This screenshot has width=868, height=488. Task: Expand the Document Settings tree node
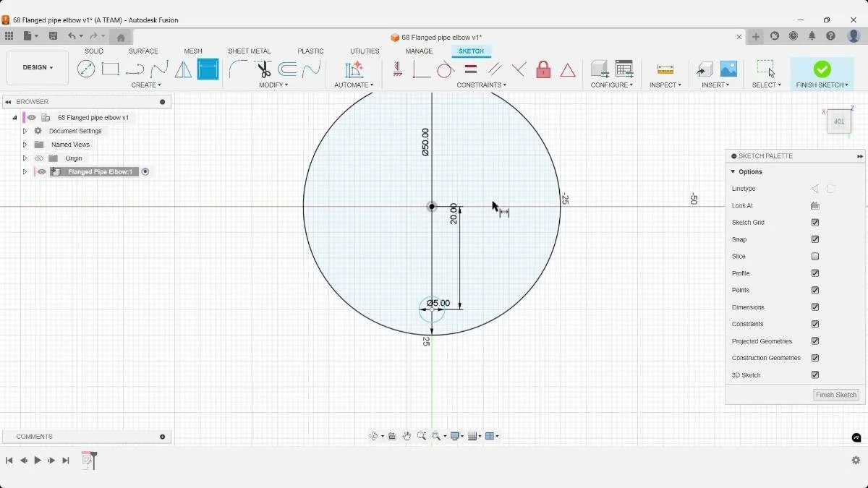tap(25, 132)
